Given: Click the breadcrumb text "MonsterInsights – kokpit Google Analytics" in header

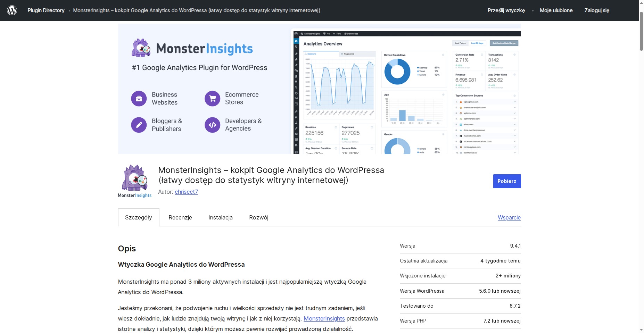Looking at the screenshot, I should coord(197,10).
